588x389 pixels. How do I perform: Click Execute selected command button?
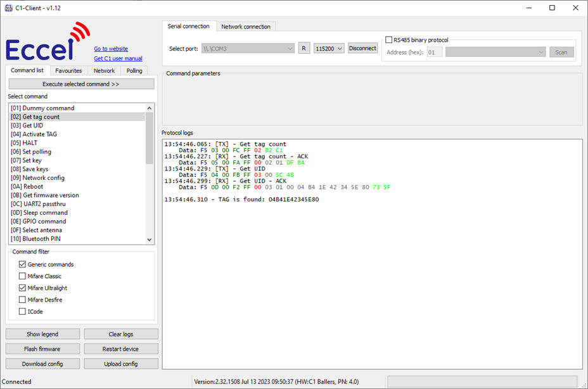pyautogui.click(x=80, y=84)
